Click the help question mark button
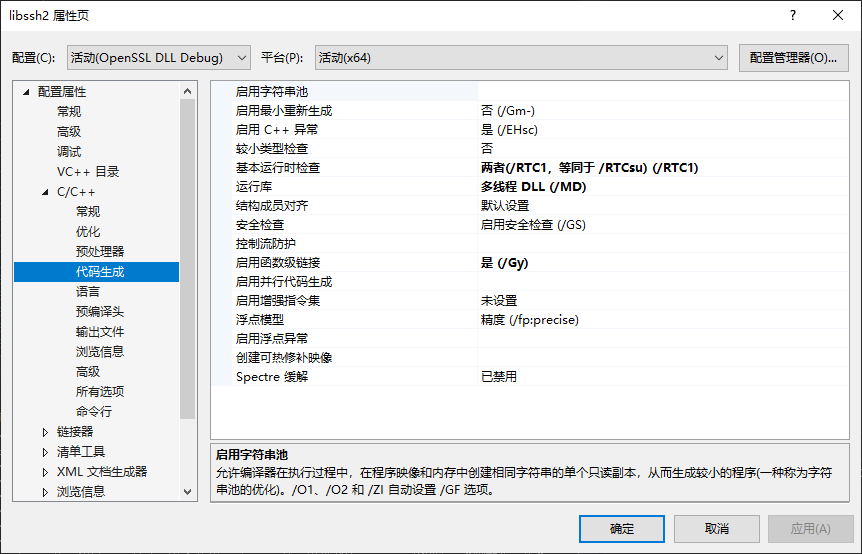 [x=793, y=15]
